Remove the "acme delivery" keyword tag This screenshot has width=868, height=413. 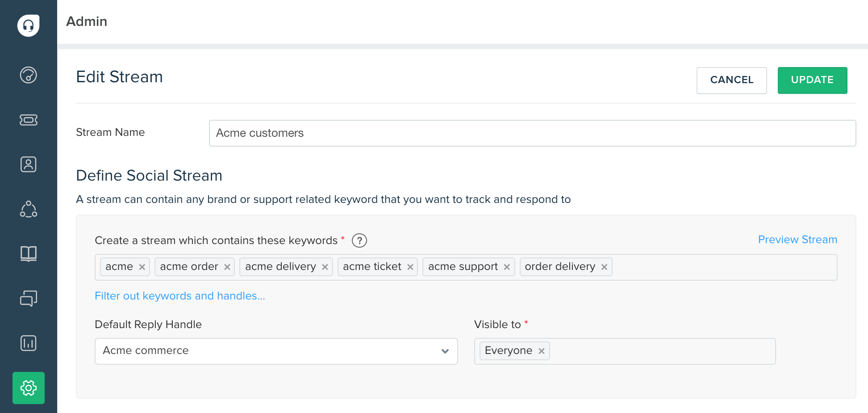pyautogui.click(x=325, y=267)
